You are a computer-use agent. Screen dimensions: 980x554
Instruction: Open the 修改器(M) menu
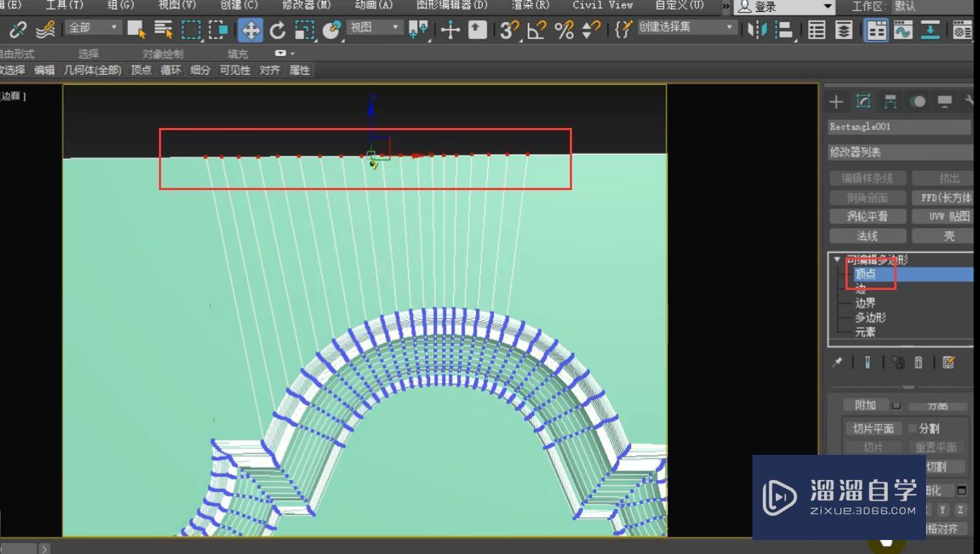(x=306, y=5)
